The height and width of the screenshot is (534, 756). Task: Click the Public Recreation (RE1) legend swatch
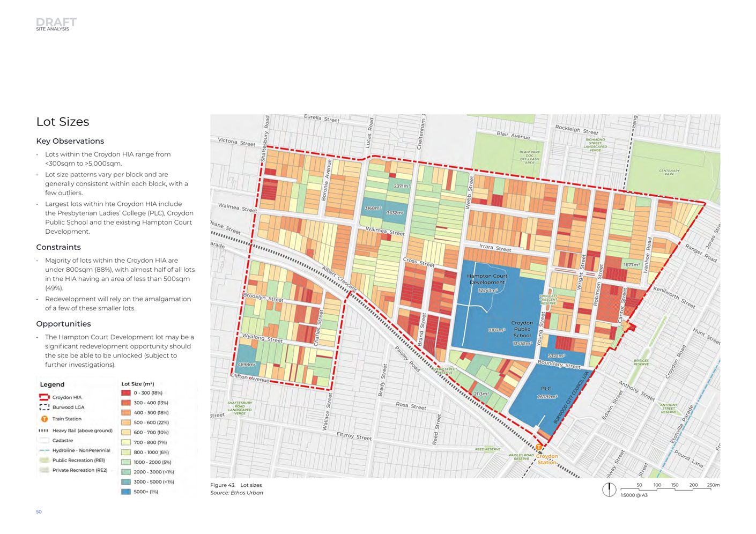[x=44, y=460]
